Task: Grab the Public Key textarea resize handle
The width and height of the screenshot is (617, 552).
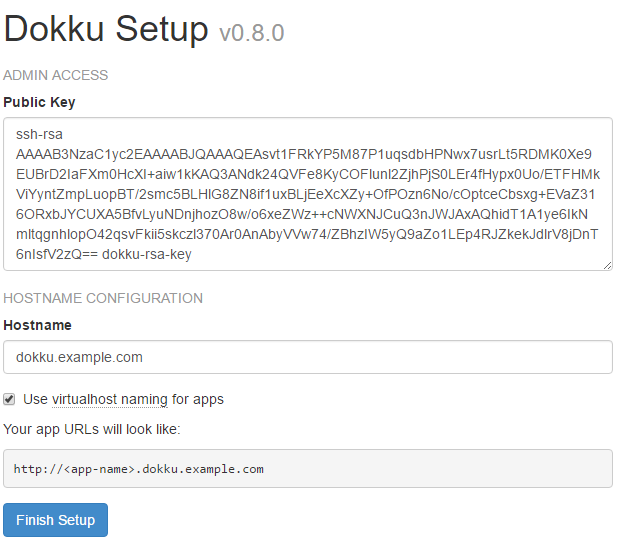Action: coord(606,264)
